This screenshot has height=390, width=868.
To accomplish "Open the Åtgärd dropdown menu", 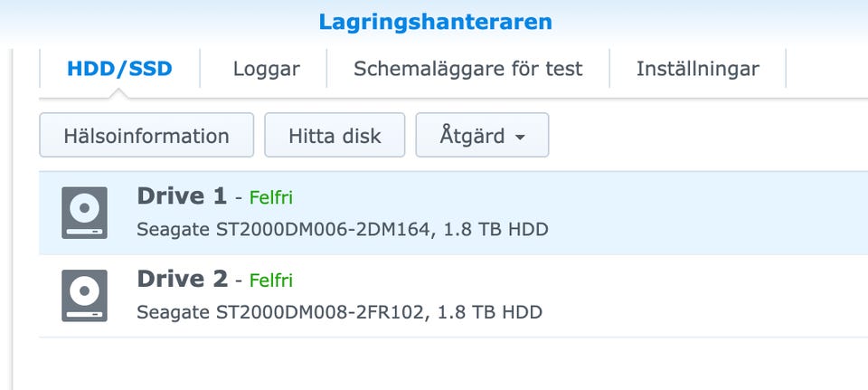I will 481,136.
